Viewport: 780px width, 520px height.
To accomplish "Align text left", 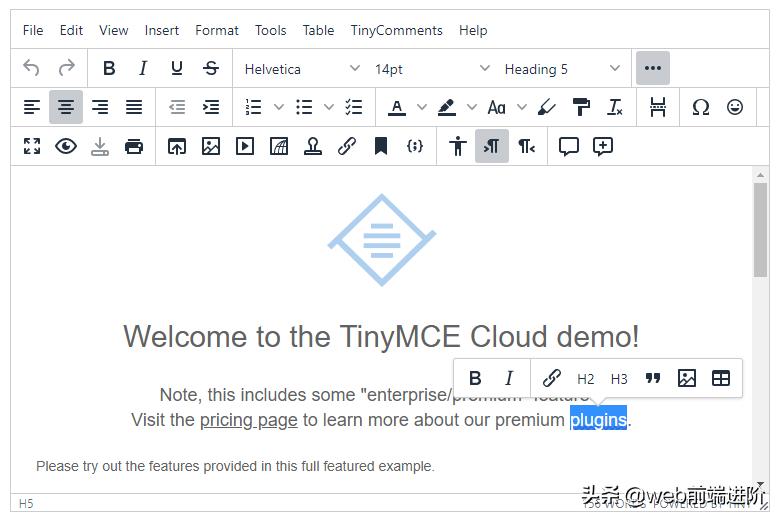I will pos(32,107).
